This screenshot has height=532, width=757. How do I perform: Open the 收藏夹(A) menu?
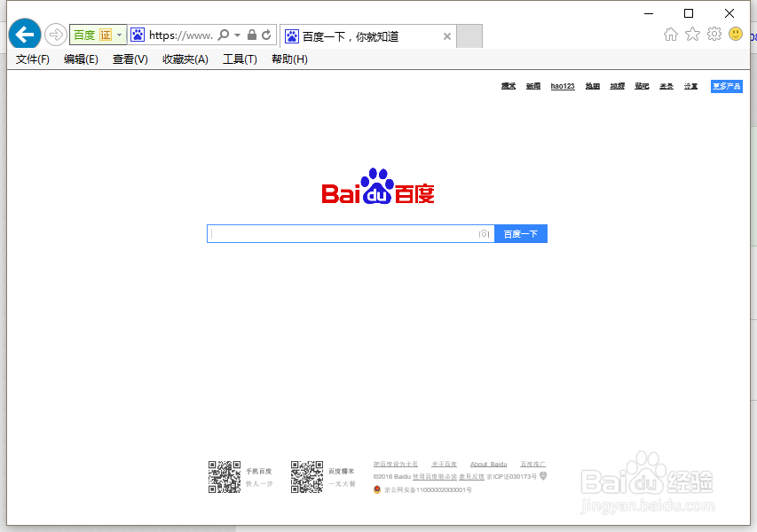[x=185, y=59]
